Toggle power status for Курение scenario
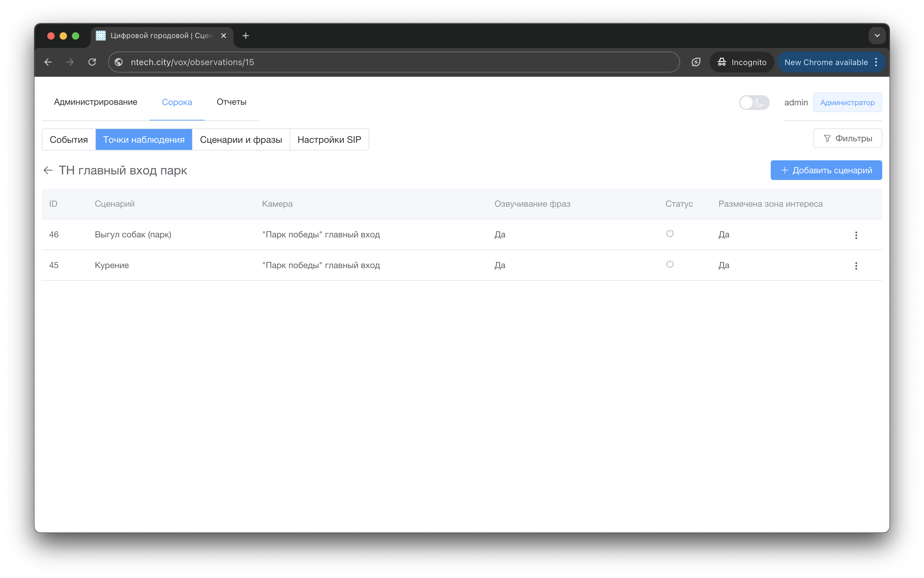Viewport: 924px width, 578px height. pyautogui.click(x=669, y=264)
